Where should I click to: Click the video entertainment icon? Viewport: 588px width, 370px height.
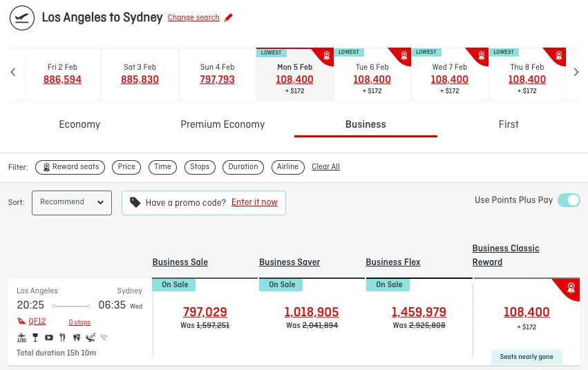click(x=49, y=338)
